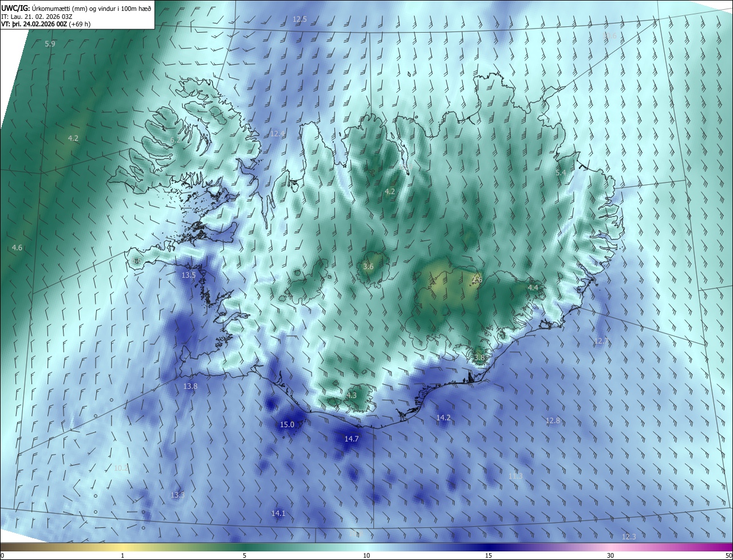This screenshot has width=733, height=560.
Task: Click the colorbar tick label 1
Action: pos(123,555)
